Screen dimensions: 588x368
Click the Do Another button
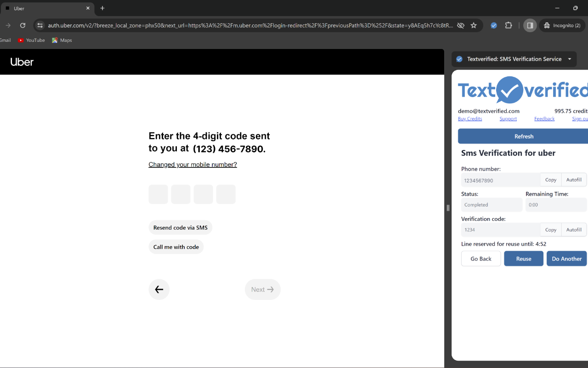[x=567, y=259]
